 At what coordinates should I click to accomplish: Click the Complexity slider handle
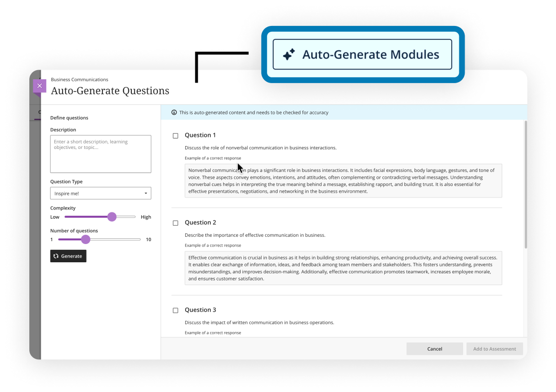click(112, 217)
